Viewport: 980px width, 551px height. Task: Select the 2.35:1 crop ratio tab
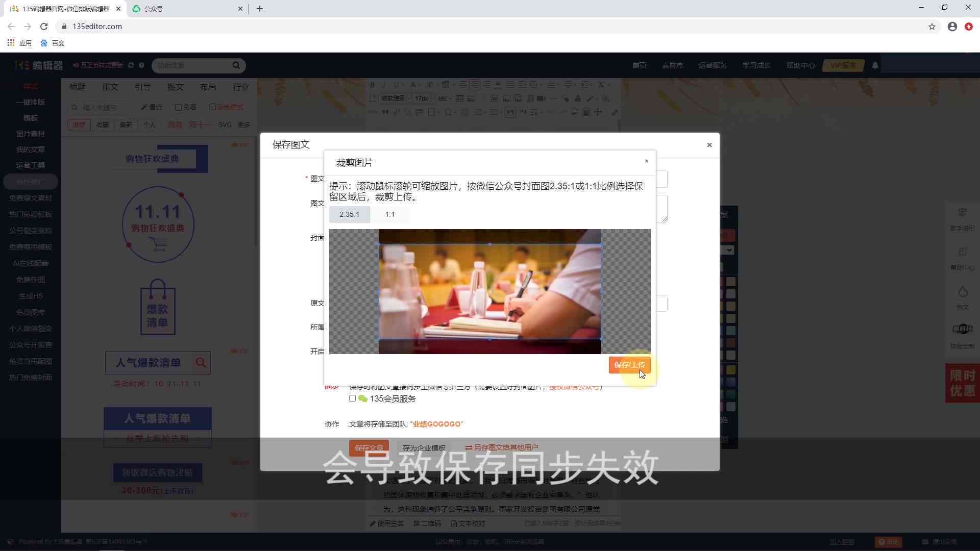coord(349,214)
